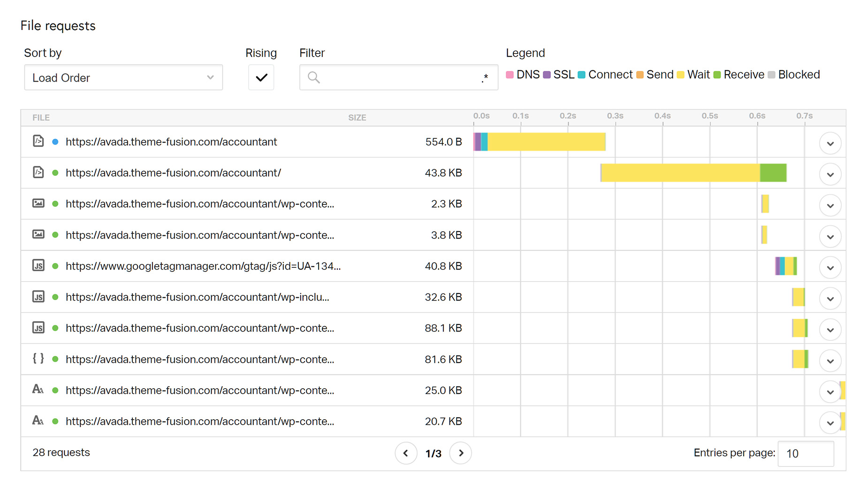Screen dimensions: 868x490
Task: Click the green receive bar of the accountant/ request
Action: (773, 173)
